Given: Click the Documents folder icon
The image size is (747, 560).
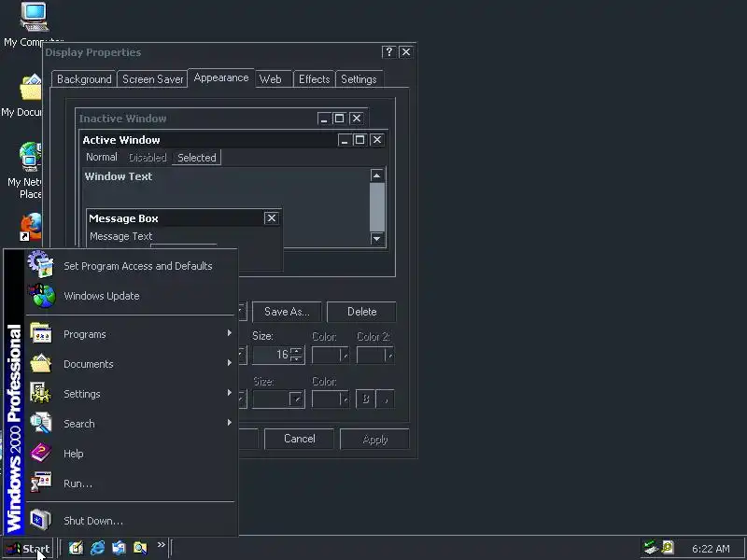Looking at the screenshot, I should point(40,363).
